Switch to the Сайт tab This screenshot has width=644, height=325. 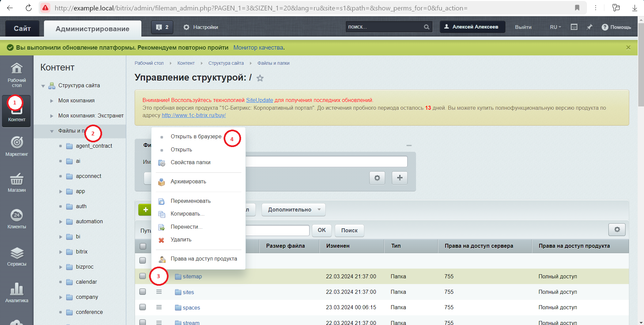(22, 29)
